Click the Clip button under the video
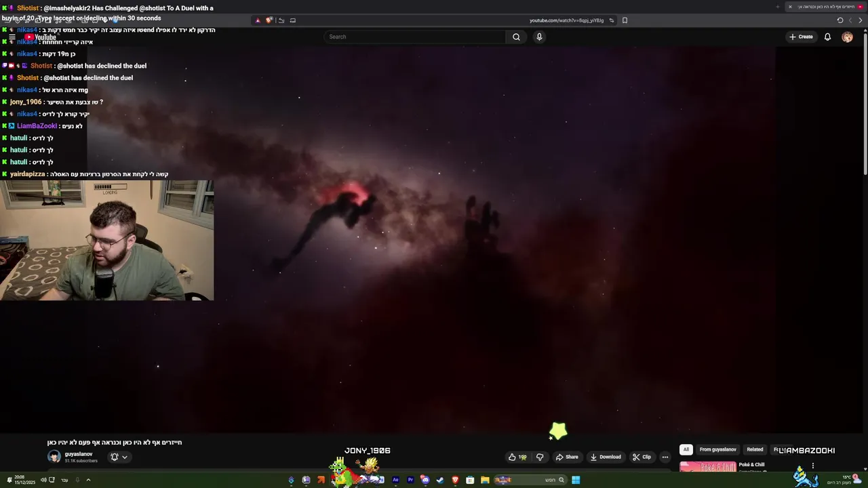The height and width of the screenshot is (488, 868). [x=642, y=457]
